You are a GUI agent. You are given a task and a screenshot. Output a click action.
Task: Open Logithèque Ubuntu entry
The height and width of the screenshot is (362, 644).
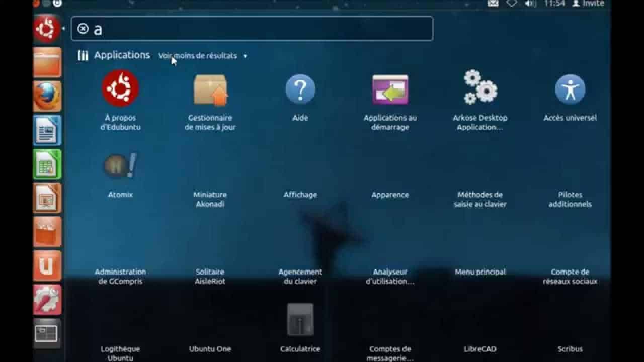pos(120,353)
